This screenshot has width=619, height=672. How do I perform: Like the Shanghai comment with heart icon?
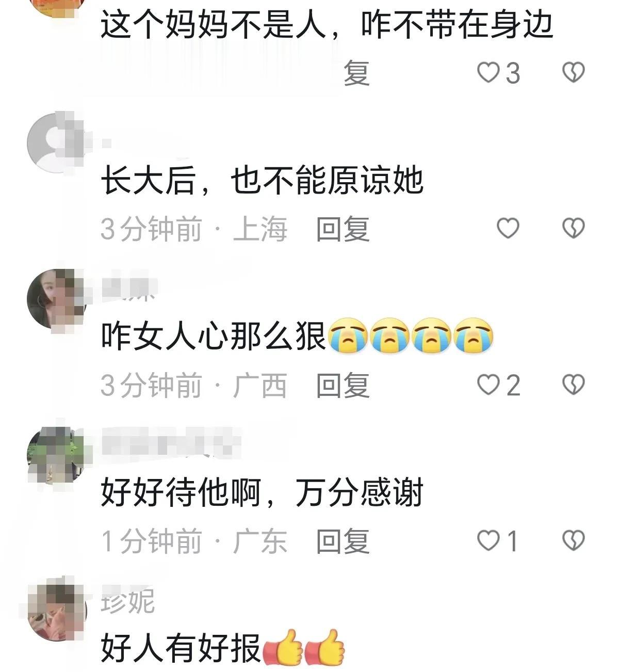click(508, 228)
